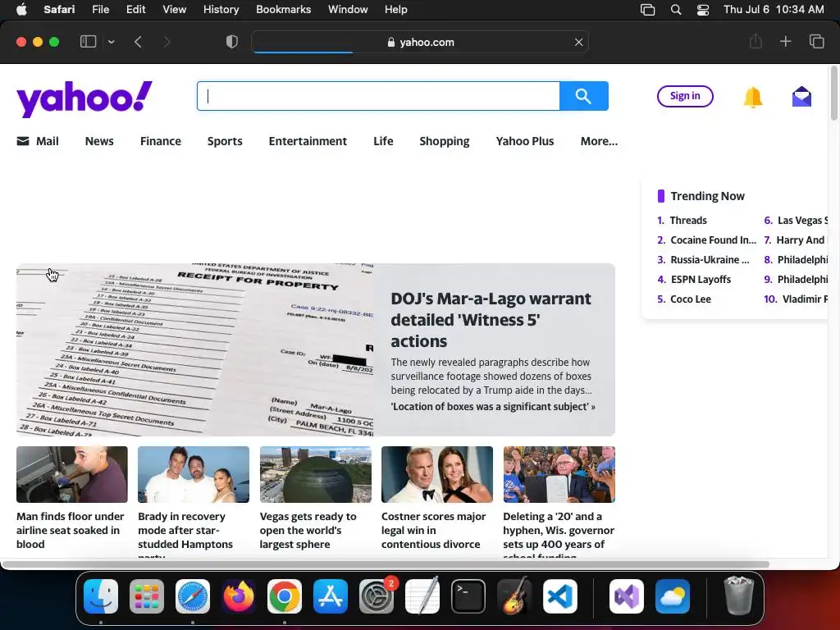
Task: Open the Yahoo Plus navigation tab
Action: (x=524, y=141)
